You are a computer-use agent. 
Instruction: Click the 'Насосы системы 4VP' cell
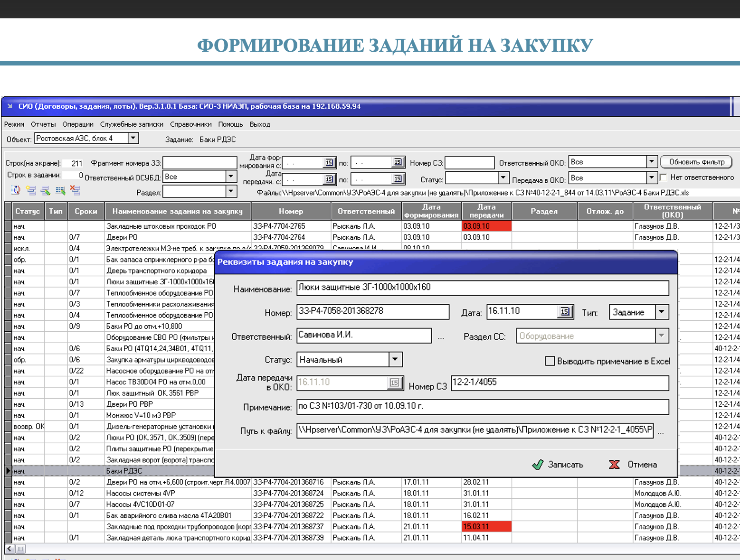tap(178, 493)
